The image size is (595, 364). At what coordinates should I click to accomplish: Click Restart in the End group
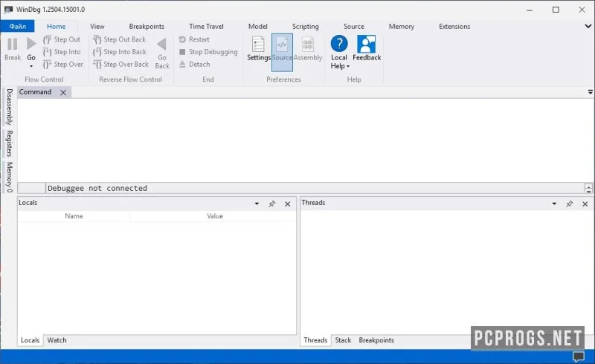click(194, 39)
